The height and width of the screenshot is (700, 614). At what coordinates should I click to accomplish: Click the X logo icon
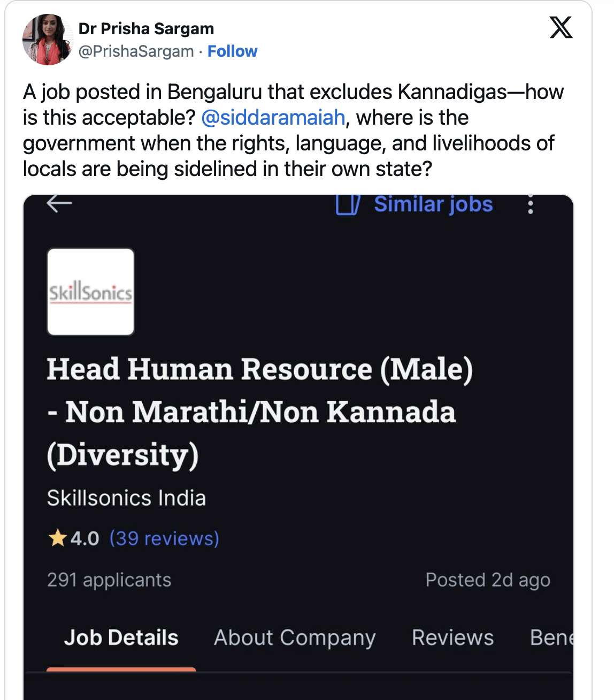(561, 27)
